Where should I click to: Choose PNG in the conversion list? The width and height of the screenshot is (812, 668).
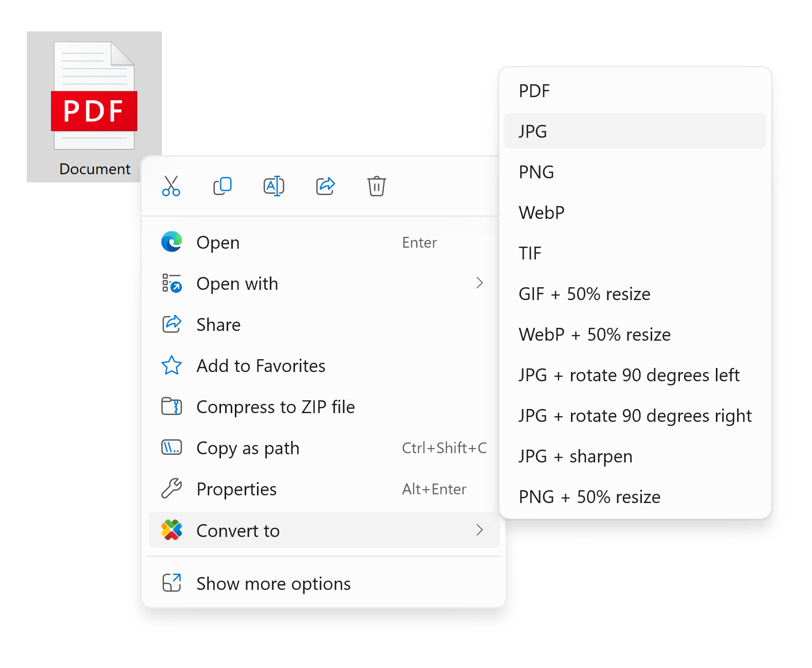point(536,172)
